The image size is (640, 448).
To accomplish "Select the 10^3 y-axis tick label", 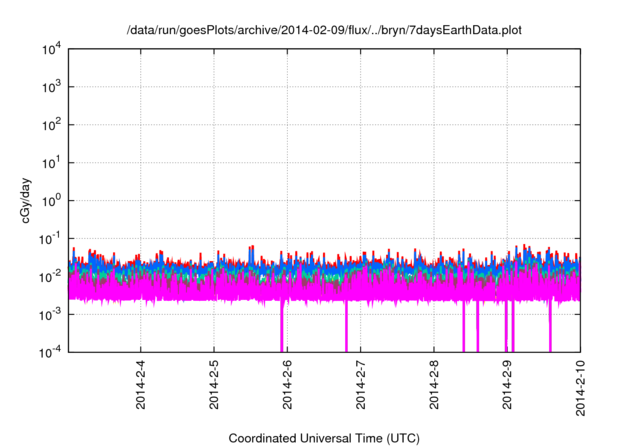I will pos(51,87).
